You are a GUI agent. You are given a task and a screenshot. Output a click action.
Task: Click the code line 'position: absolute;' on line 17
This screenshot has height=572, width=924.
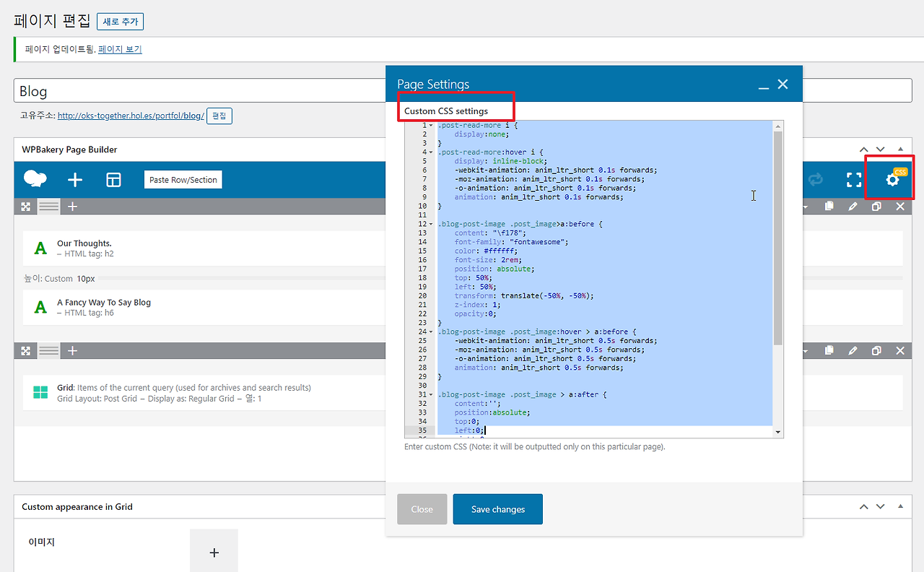pyautogui.click(x=494, y=269)
